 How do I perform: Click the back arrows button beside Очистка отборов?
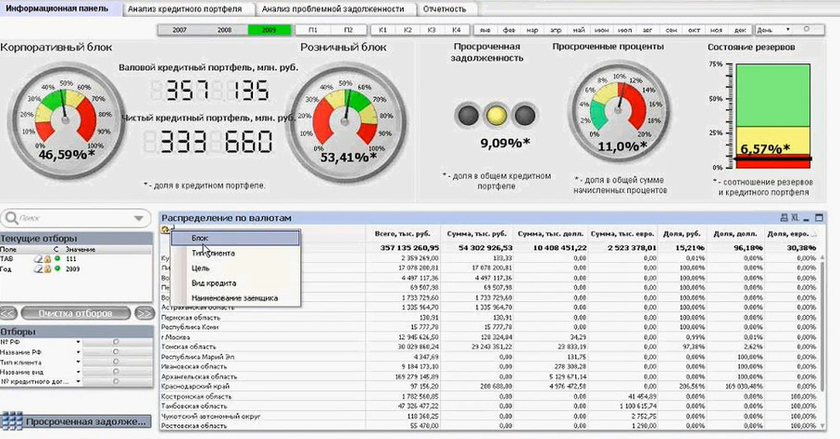[x=9, y=313]
